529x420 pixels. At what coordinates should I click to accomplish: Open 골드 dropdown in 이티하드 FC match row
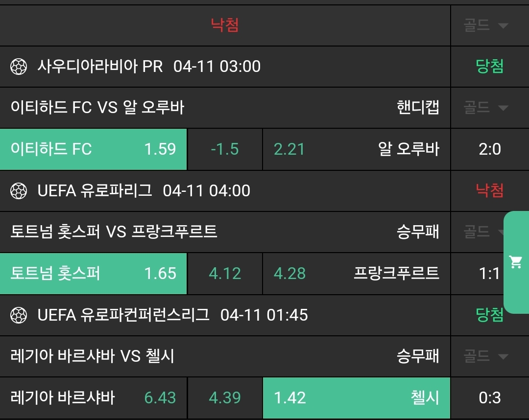(x=486, y=108)
